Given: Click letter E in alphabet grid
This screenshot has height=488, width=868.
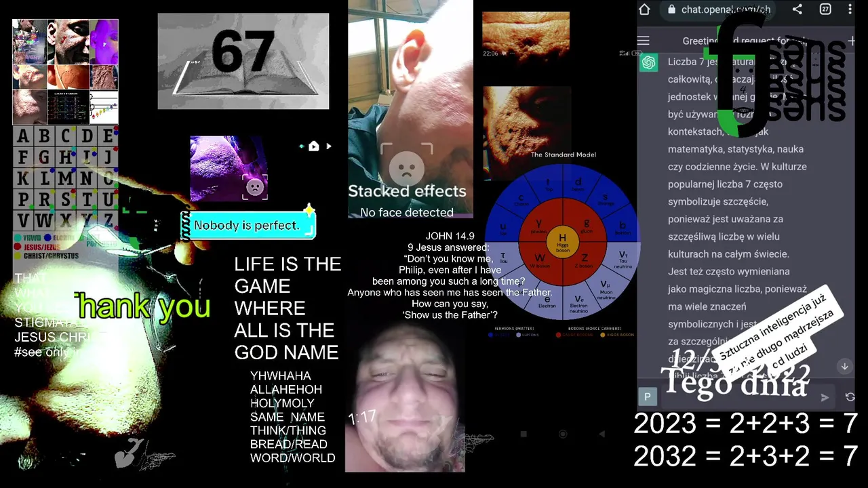Looking at the screenshot, I should tap(107, 136).
